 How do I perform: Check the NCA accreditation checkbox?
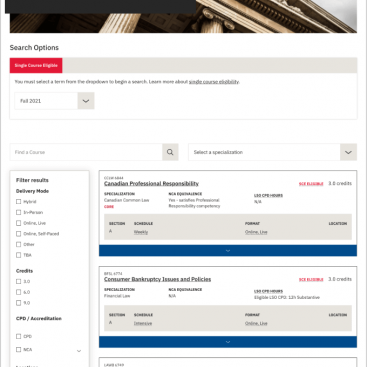point(18,350)
